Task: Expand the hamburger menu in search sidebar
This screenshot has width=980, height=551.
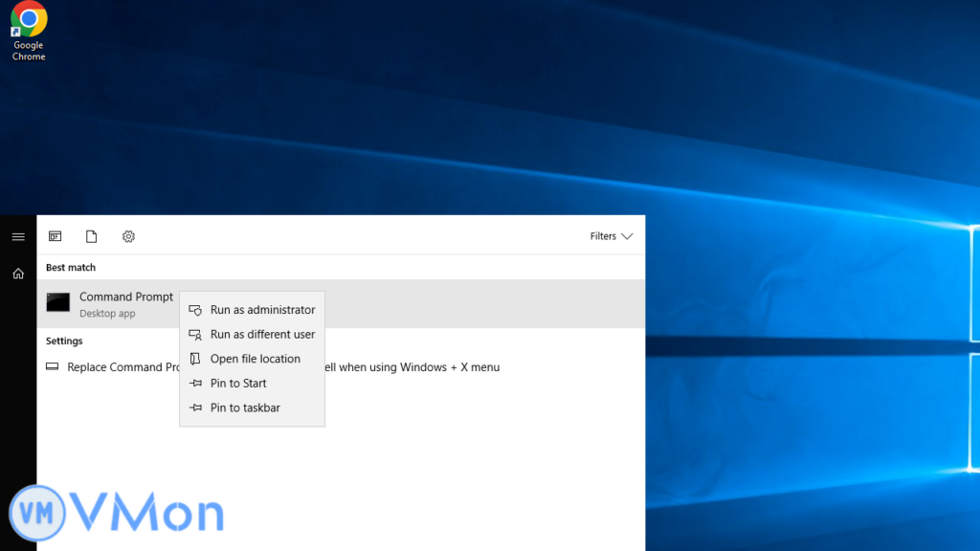Action: (18, 236)
